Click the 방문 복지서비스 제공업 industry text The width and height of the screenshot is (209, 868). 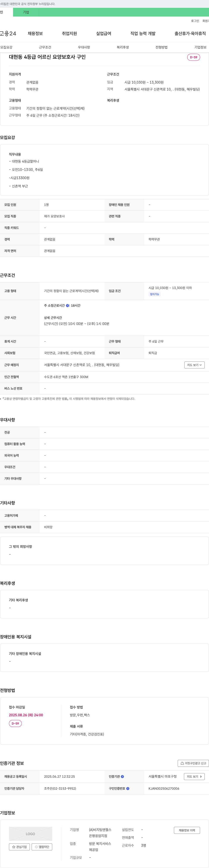point(100,847)
